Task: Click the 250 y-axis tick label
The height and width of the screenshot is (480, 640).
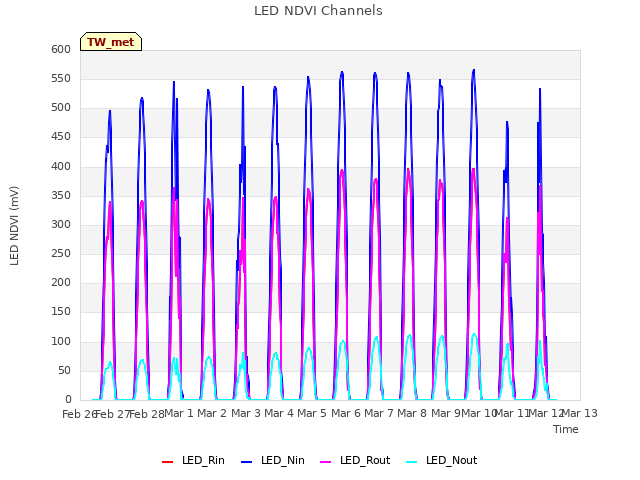Action: (61, 253)
